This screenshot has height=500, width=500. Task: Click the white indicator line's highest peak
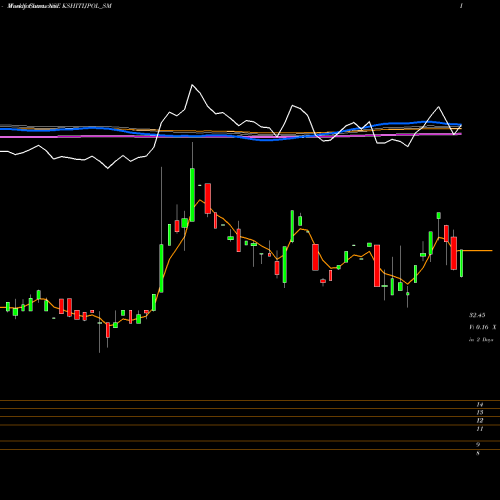pyautogui.click(x=192, y=85)
